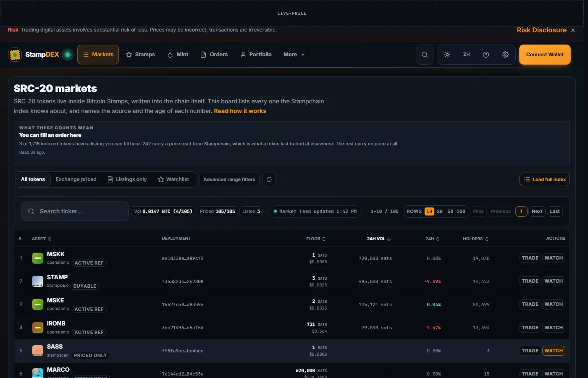Open the Risk Disclosure link
This screenshot has width=588, height=378.
(x=541, y=30)
